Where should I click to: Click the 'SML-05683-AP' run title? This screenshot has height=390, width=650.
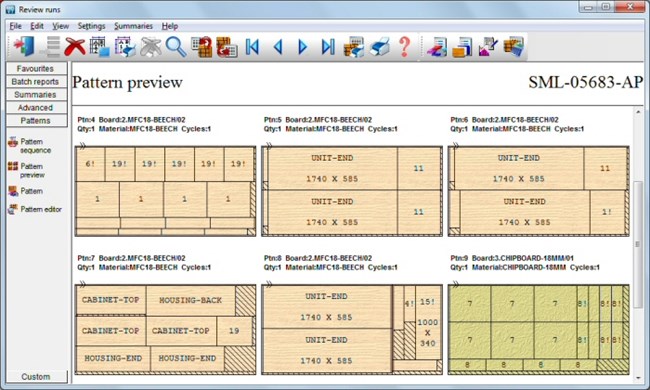pos(586,82)
